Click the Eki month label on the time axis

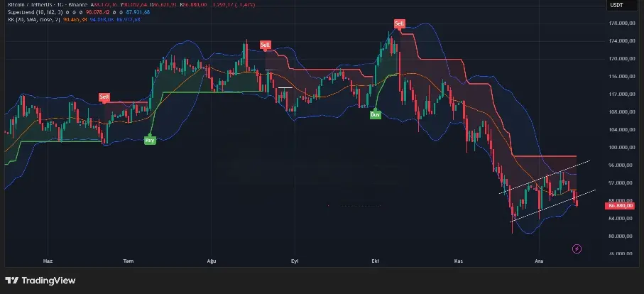coord(375,261)
